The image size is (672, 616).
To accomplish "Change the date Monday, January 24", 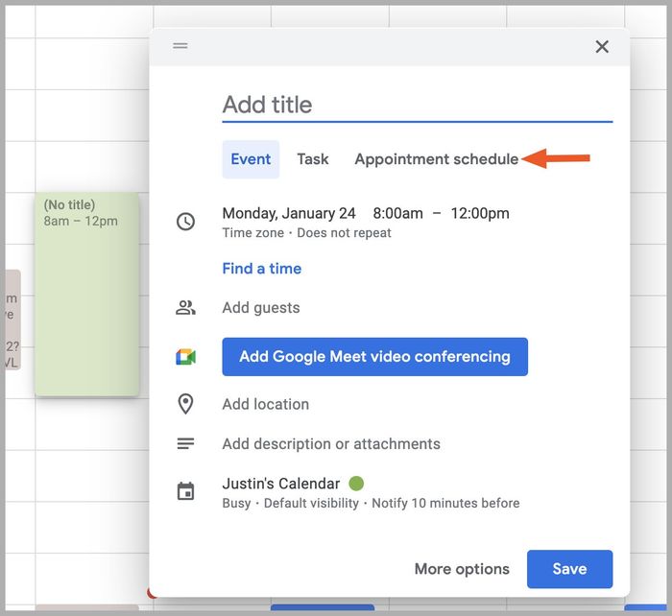I will tap(289, 213).
